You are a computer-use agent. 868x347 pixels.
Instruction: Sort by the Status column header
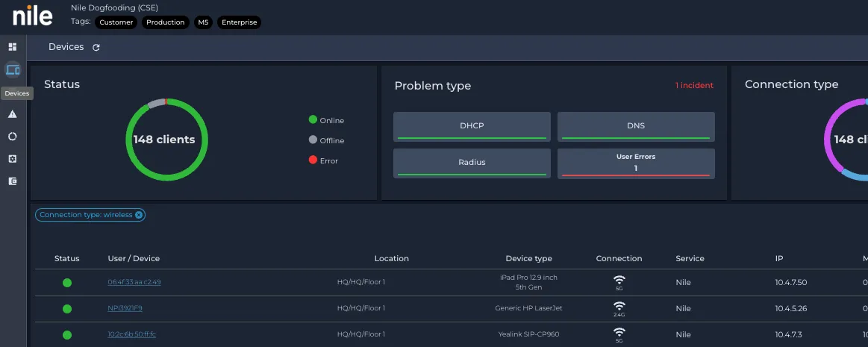coord(67,258)
